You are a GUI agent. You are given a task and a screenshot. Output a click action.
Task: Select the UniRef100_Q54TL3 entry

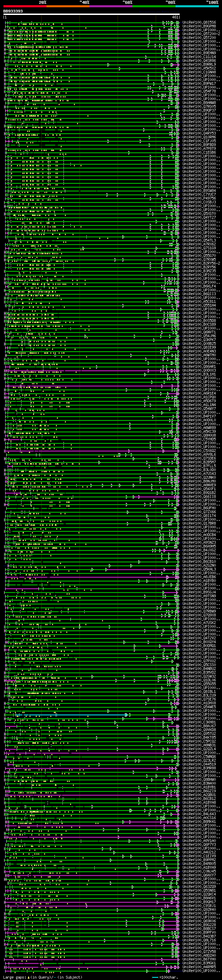199,241
